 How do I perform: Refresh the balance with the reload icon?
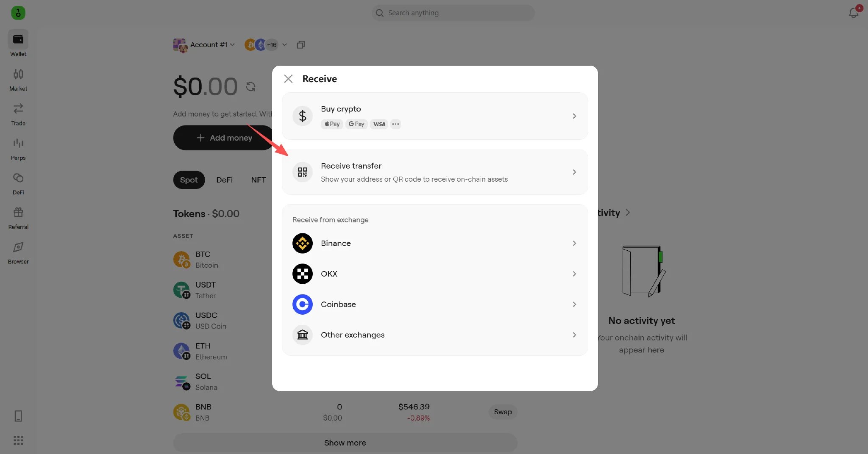(250, 86)
